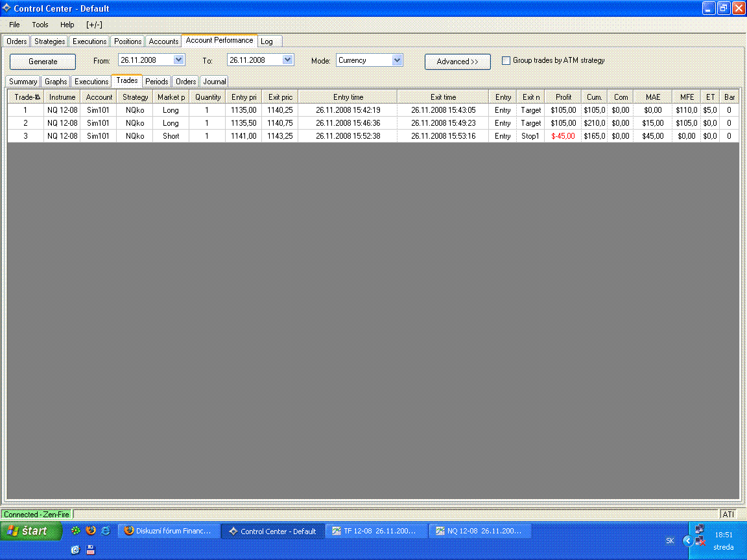Click the taskbar clock showing 18:51

pos(723,535)
